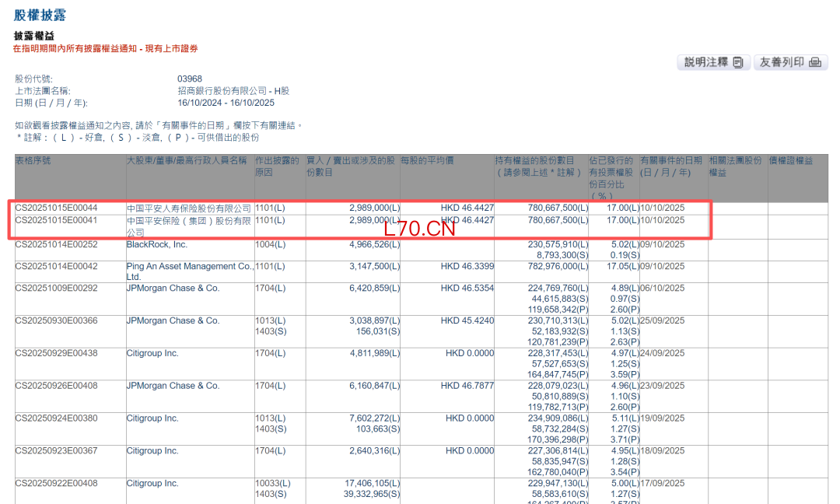The width and height of the screenshot is (840, 504).
Task: Click the printer icon in 友善列印
Action: coord(815,63)
